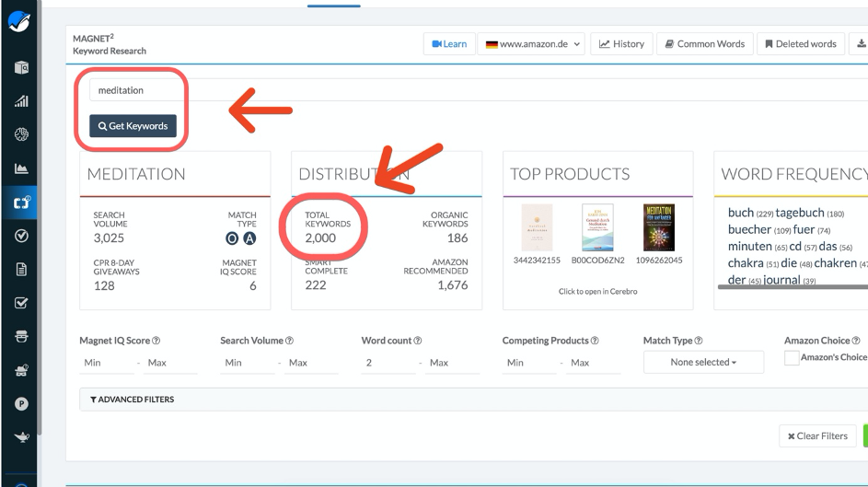Open the rising bars chart tool in sidebar
The image size is (868, 487).
coord(21,100)
